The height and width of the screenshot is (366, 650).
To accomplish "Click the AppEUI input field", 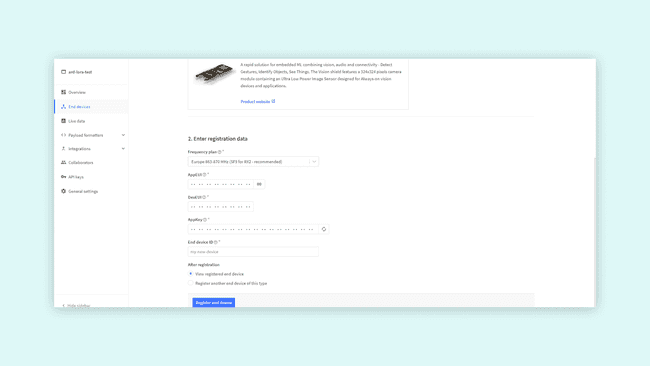I will [221, 184].
